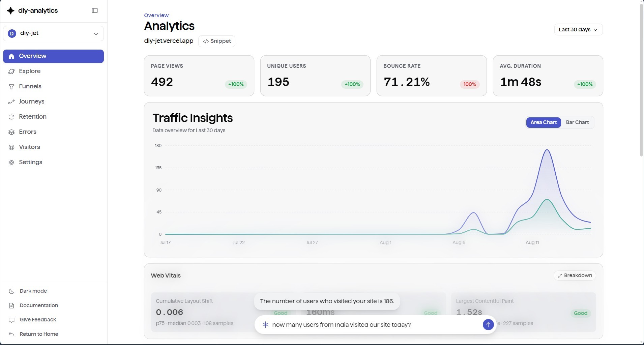The width and height of the screenshot is (644, 345).
Task: Click the diy-analytics star logo
Action: [11, 10]
